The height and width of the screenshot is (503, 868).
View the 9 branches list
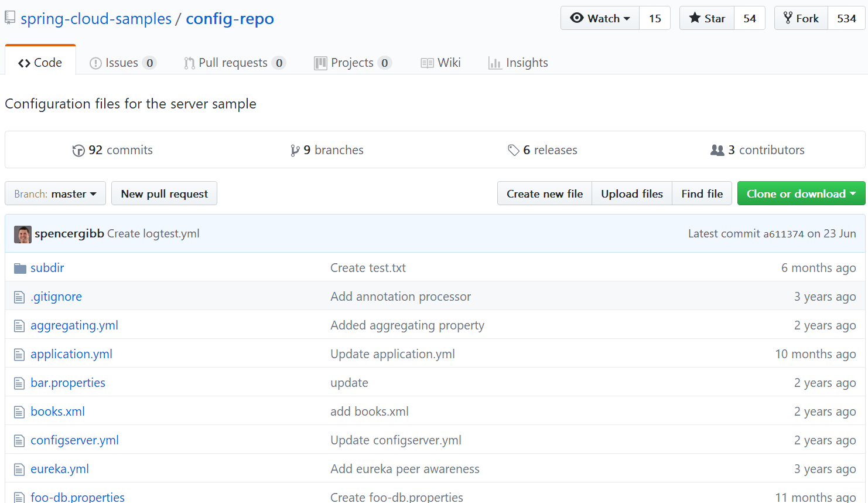click(x=327, y=150)
